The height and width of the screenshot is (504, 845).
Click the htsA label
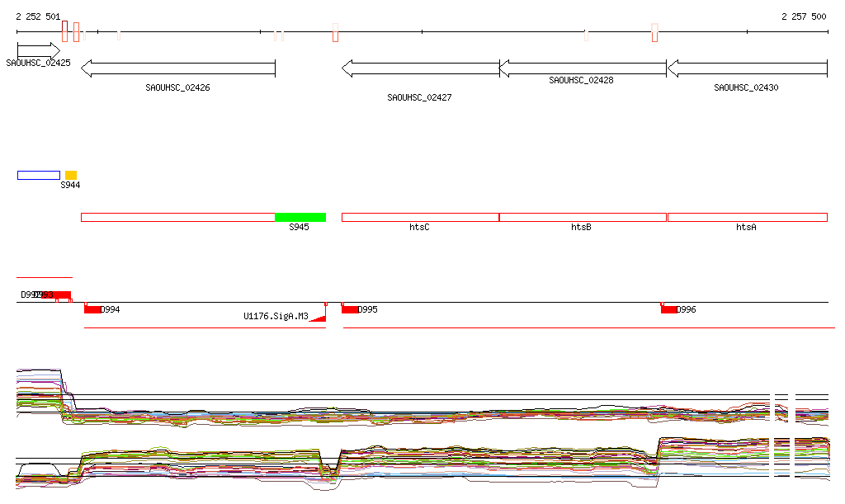(x=746, y=227)
